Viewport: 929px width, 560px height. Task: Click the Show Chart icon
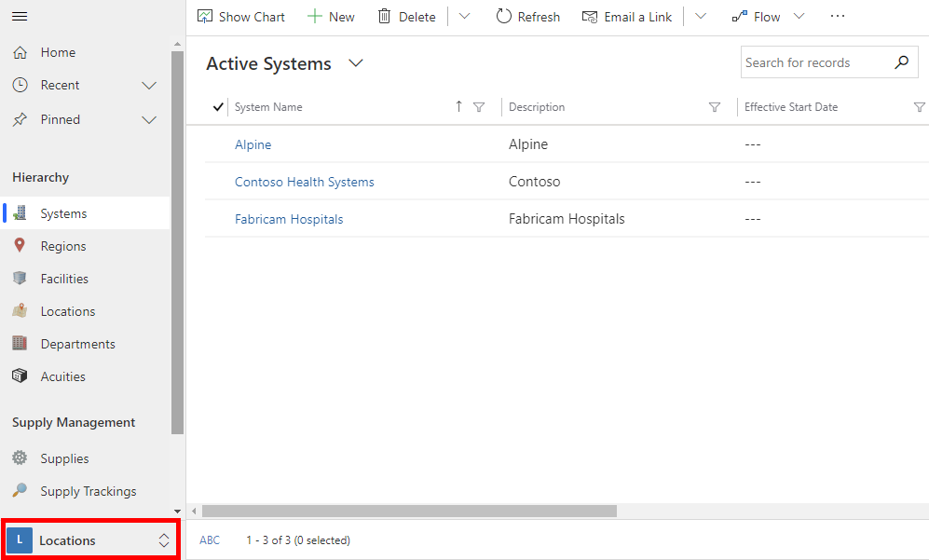[x=204, y=17]
